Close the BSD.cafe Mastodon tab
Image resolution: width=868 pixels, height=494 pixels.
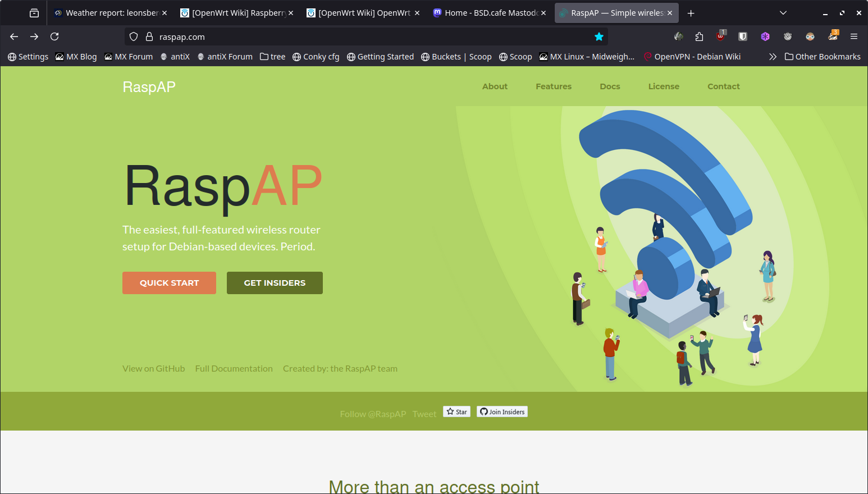point(543,13)
